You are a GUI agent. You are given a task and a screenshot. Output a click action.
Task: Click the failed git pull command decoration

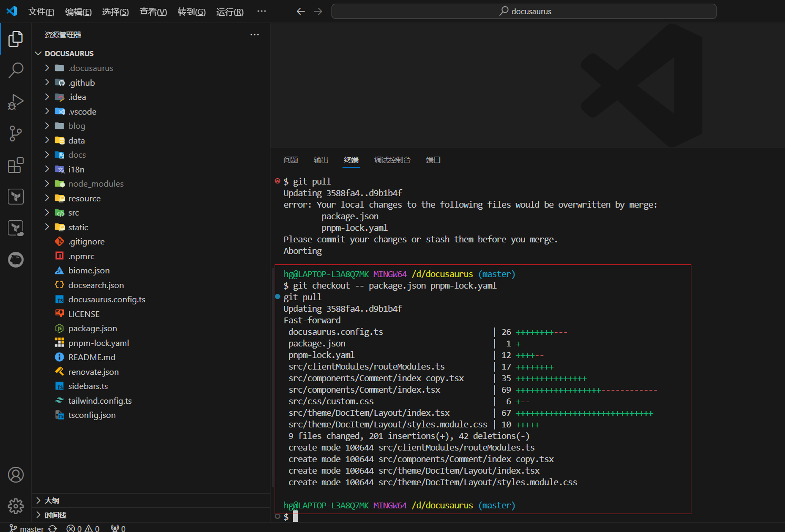pyautogui.click(x=277, y=181)
